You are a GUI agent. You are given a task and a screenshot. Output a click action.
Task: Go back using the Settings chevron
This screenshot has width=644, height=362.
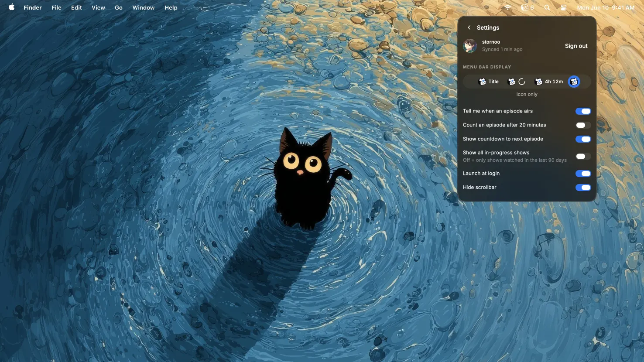pos(469,27)
